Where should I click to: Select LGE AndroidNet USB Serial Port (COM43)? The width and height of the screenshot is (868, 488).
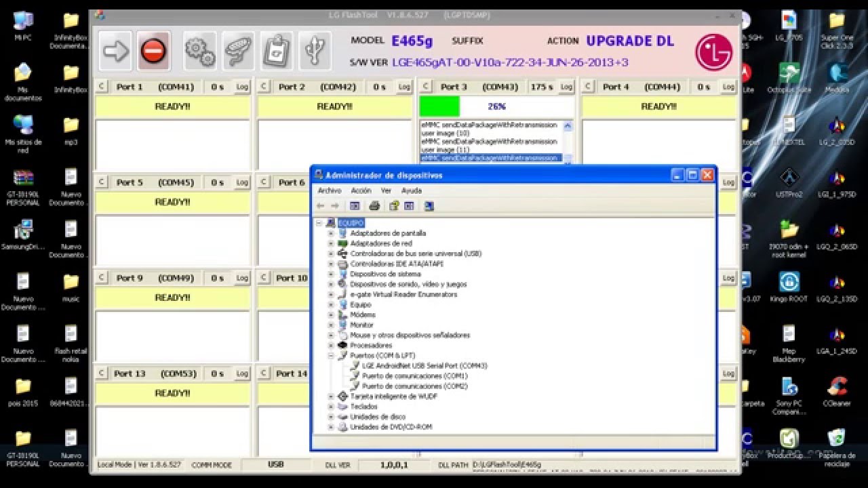tap(425, 365)
